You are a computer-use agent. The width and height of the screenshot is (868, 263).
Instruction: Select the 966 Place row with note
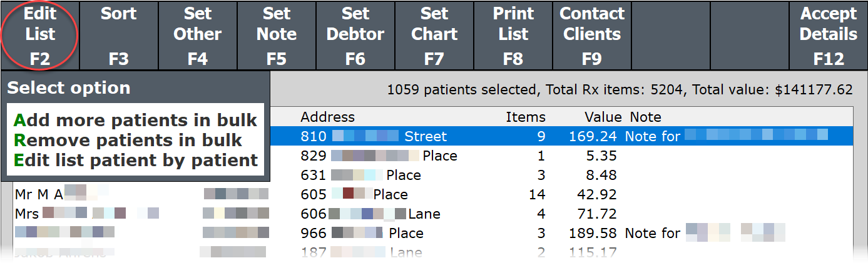point(438,233)
